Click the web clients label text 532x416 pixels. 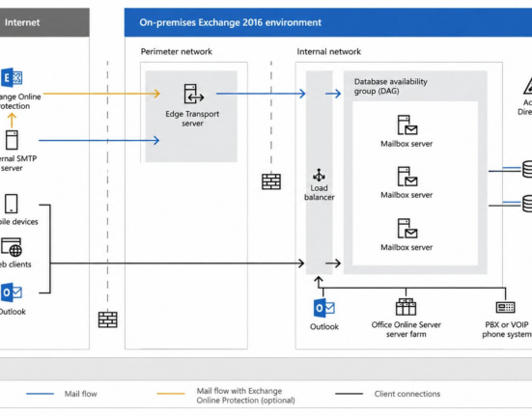click(15, 264)
